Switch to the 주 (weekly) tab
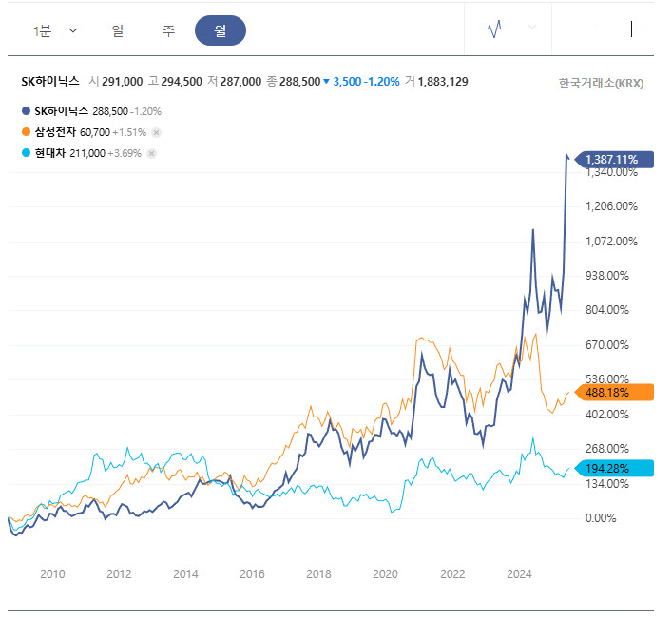Screen dimensions: 672x621 [168, 30]
